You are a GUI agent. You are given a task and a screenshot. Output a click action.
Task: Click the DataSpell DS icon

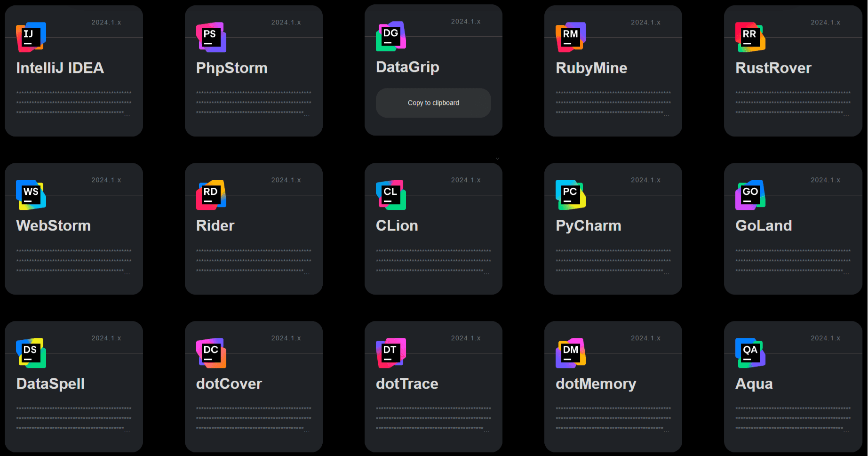31,353
